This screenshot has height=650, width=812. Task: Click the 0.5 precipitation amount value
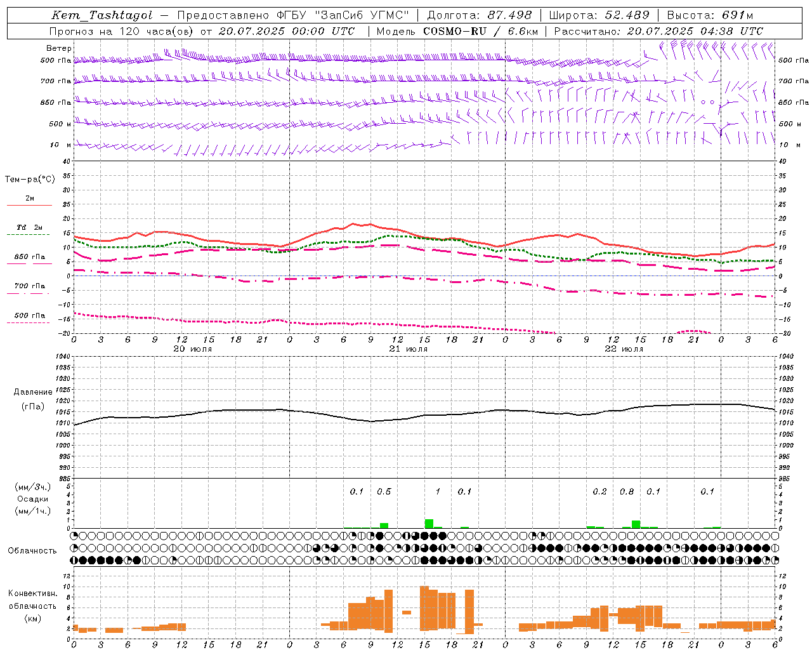click(x=384, y=491)
